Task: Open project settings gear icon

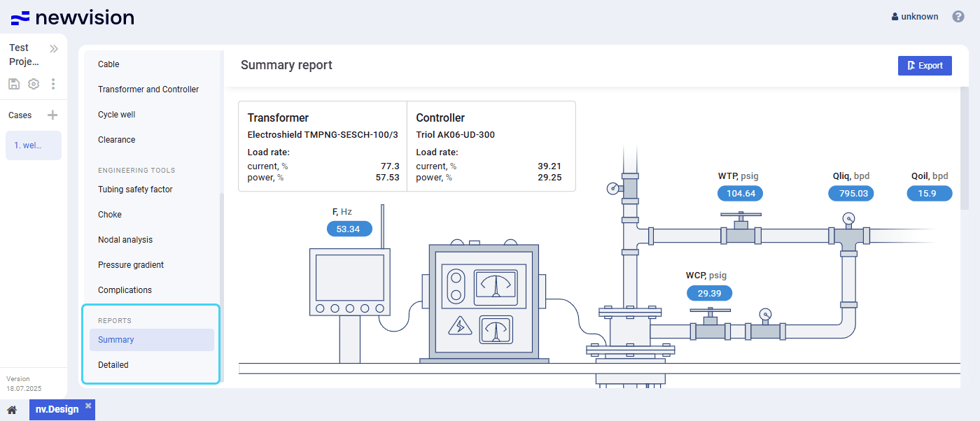Action: click(34, 84)
